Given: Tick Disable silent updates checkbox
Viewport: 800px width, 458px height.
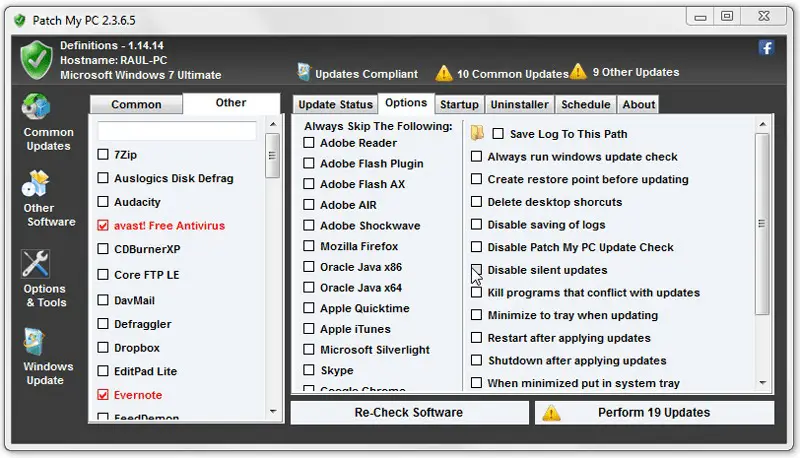Looking at the screenshot, I should [476, 269].
